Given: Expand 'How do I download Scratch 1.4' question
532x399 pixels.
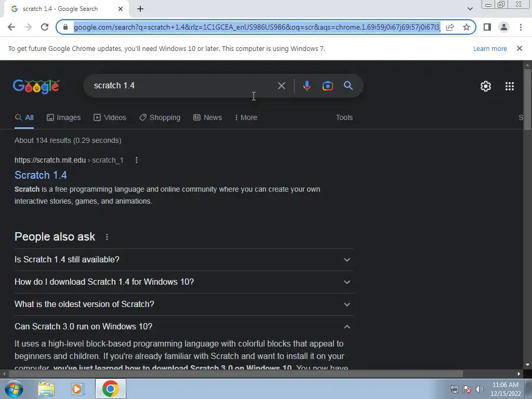Looking at the screenshot, I should click(183, 282).
